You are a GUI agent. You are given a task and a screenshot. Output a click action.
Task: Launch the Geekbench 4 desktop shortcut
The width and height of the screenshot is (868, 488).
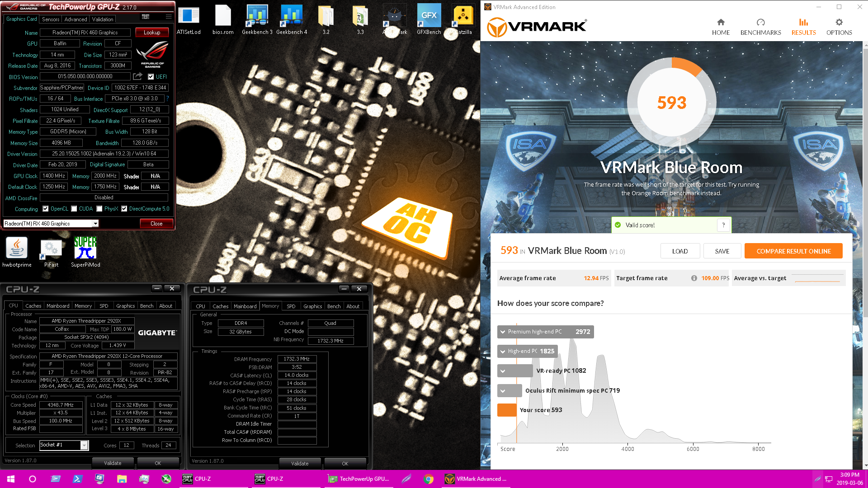[292, 20]
